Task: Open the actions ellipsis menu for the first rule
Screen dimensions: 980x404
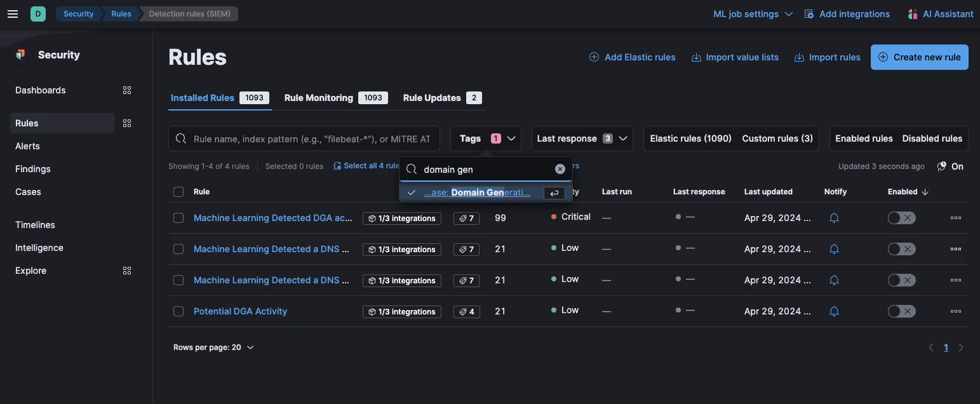Action: coord(955,218)
